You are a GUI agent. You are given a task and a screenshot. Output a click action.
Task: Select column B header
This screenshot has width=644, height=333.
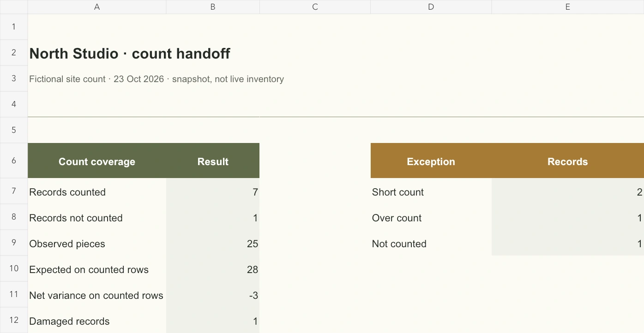[x=213, y=7]
